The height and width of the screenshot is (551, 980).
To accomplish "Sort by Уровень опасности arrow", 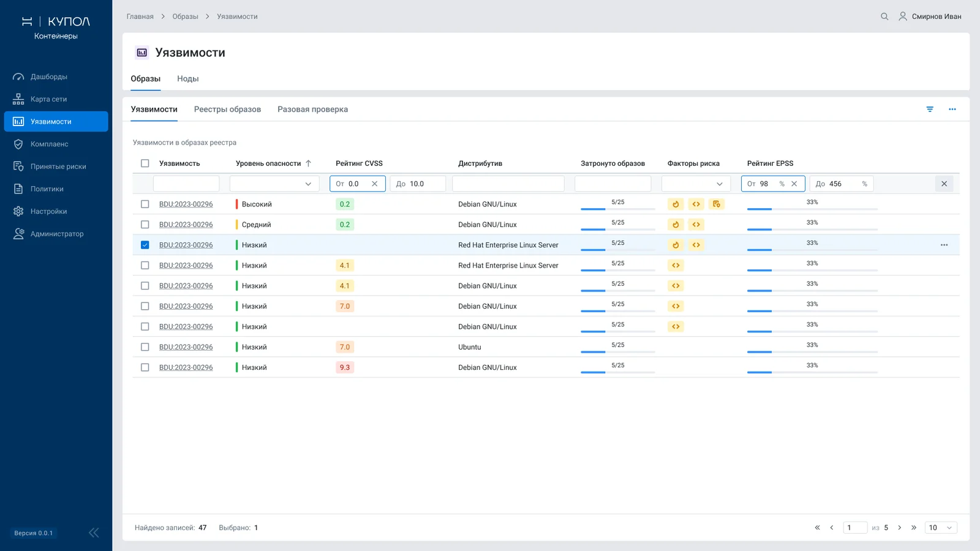I will click(x=308, y=163).
